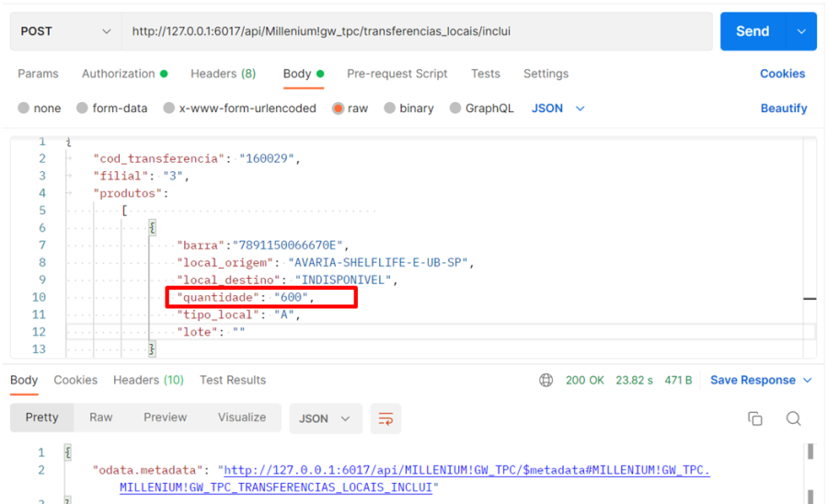Open the Test Results tab

pos(233,380)
